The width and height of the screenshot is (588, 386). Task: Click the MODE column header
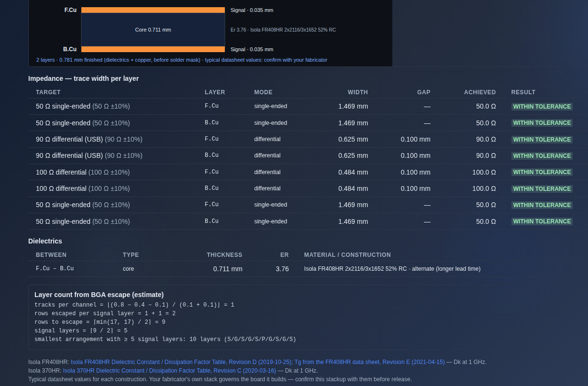pos(263,92)
